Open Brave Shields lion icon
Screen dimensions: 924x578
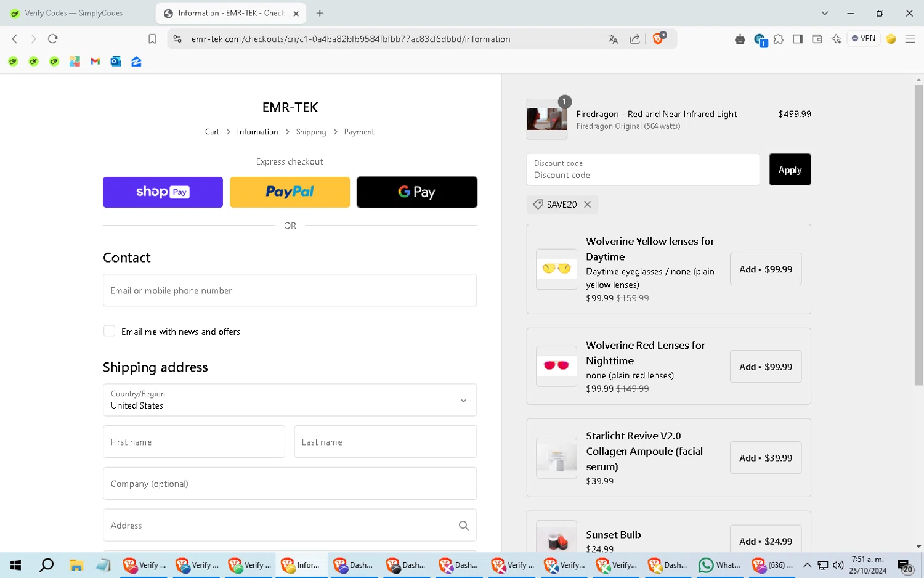coord(659,38)
